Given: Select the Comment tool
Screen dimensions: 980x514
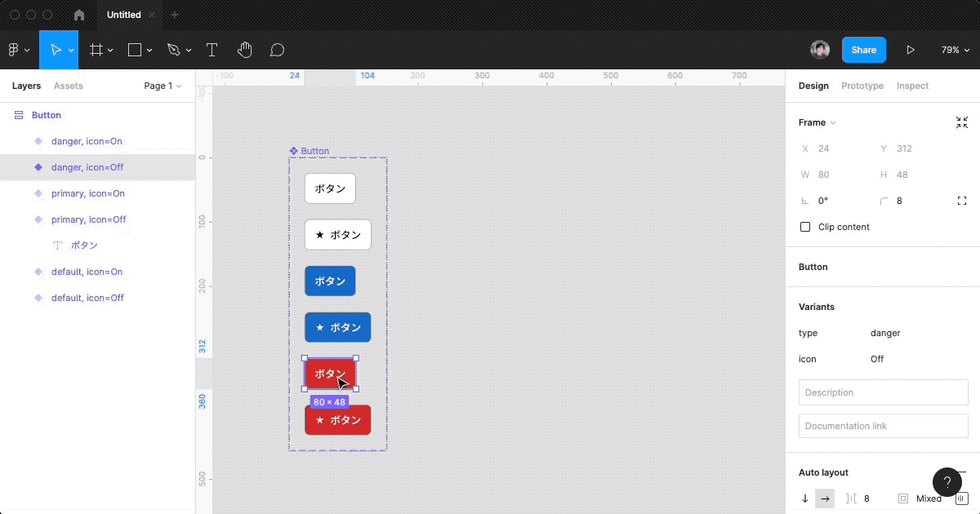Looking at the screenshot, I should pos(277,50).
